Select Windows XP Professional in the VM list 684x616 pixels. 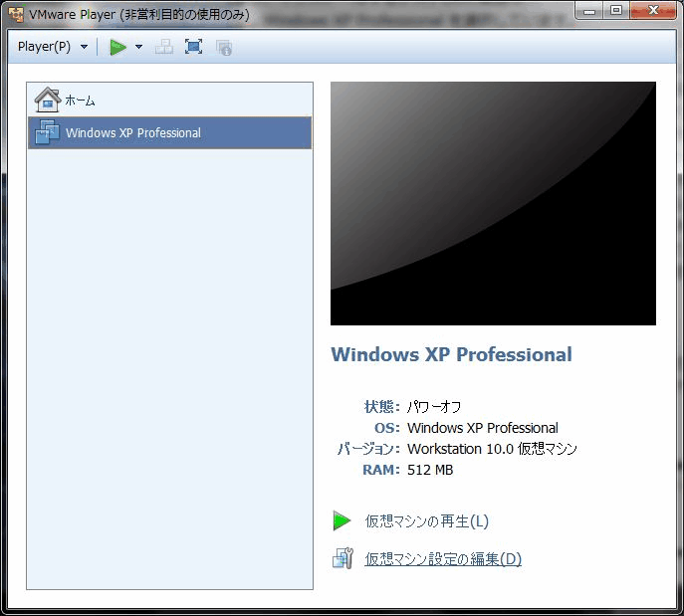pyautogui.click(x=132, y=132)
